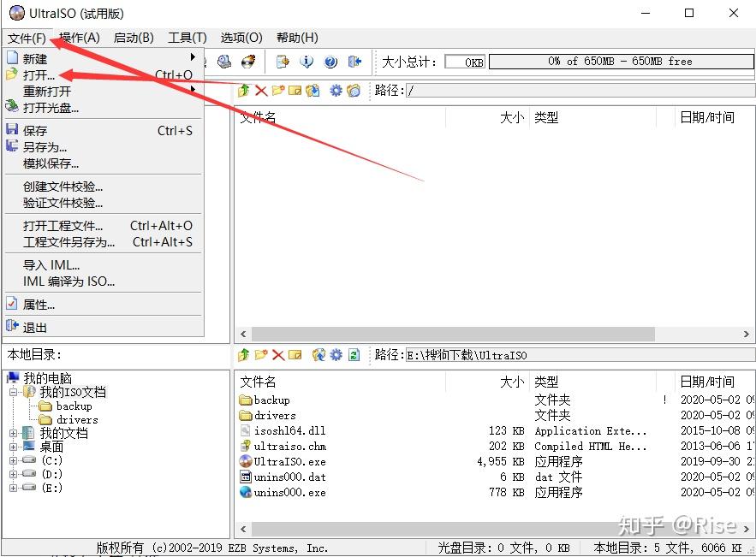756x557 pixels.
Task: Collapse the 我的ISO文档 tree node
Action: pos(14,392)
